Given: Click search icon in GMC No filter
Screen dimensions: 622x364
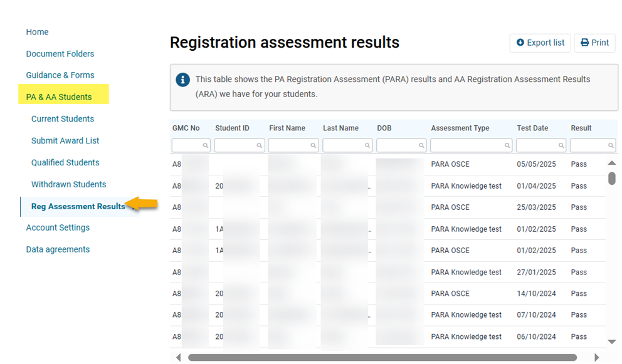Looking at the screenshot, I should (x=205, y=145).
